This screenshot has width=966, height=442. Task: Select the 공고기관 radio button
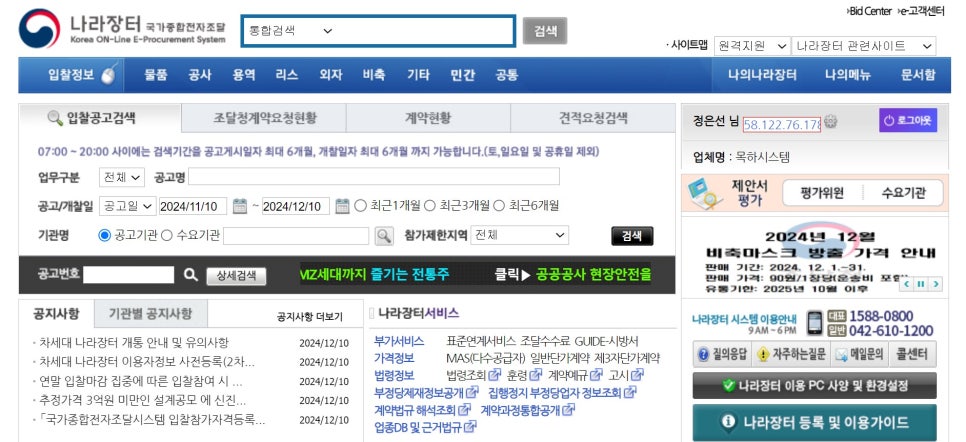click(x=105, y=235)
